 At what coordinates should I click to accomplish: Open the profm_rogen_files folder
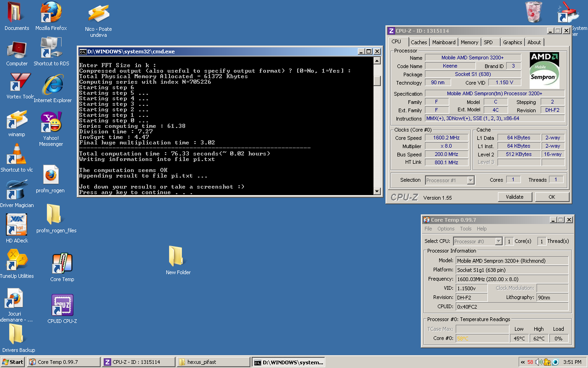point(56,218)
